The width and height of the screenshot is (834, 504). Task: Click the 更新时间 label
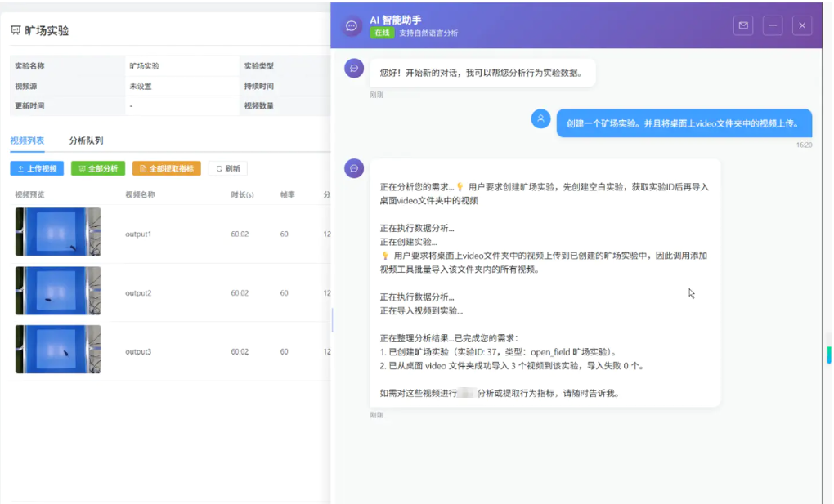[29, 106]
